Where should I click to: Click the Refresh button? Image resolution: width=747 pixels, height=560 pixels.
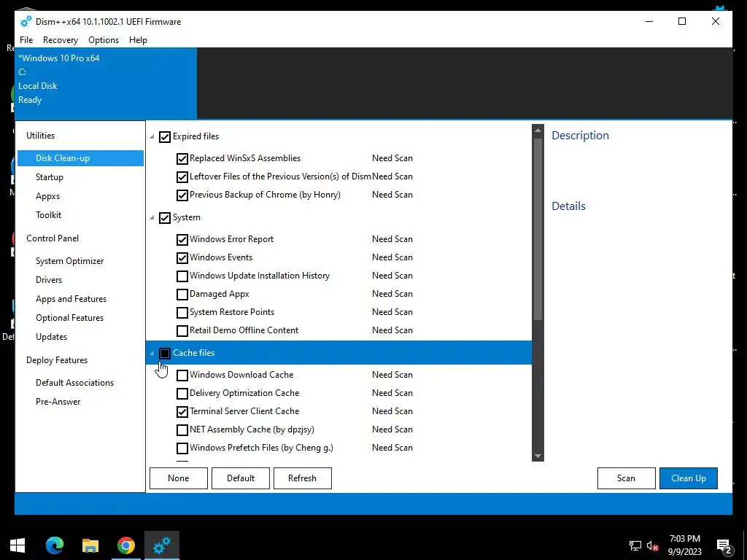click(303, 478)
